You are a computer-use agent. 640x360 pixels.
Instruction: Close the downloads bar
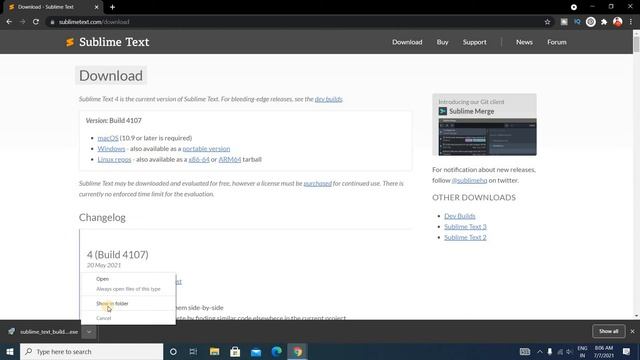click(632, 331)
